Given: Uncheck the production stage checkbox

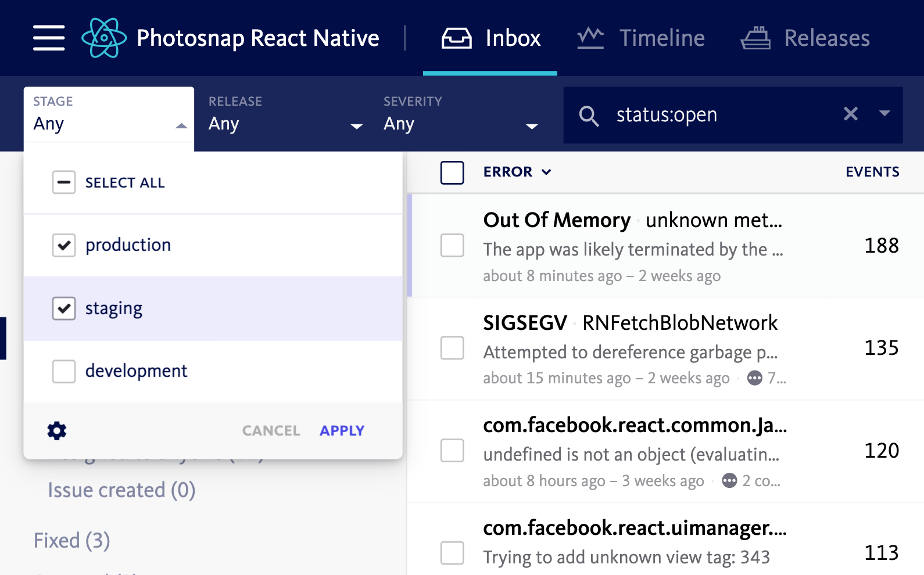Looking at the screenshot, I should point(64,245).
